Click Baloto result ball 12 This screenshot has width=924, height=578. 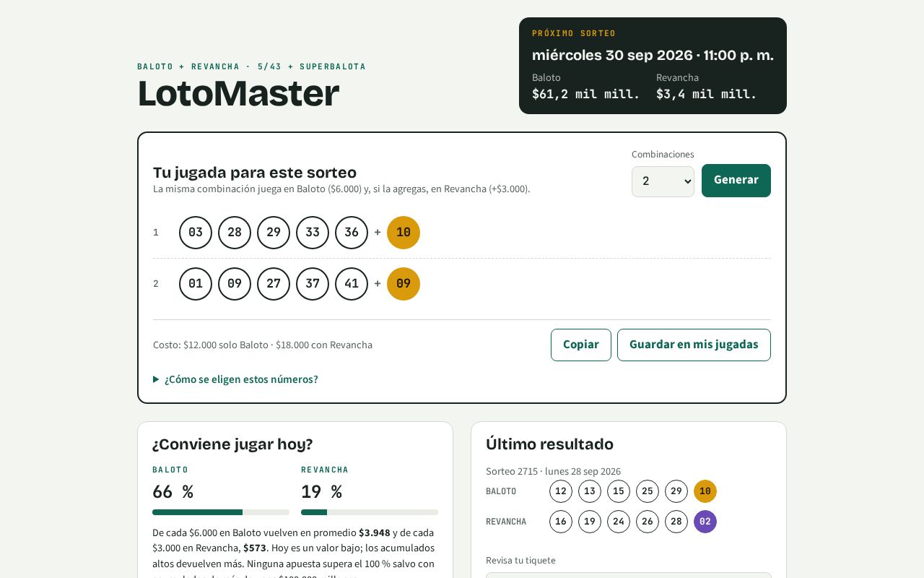pos(561,491)
